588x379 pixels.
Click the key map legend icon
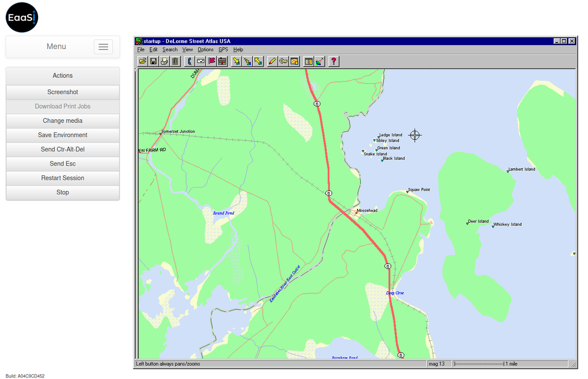[283, 61]
